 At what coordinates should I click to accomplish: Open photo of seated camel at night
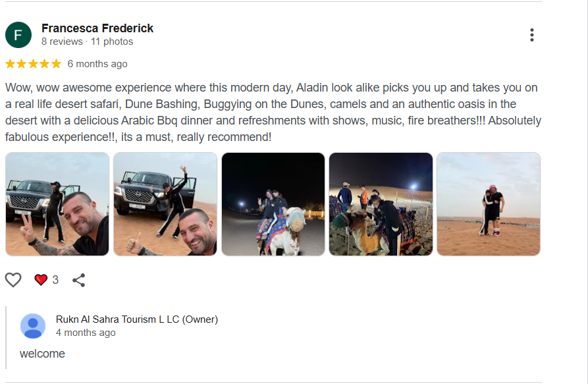(x=381, y=204)
